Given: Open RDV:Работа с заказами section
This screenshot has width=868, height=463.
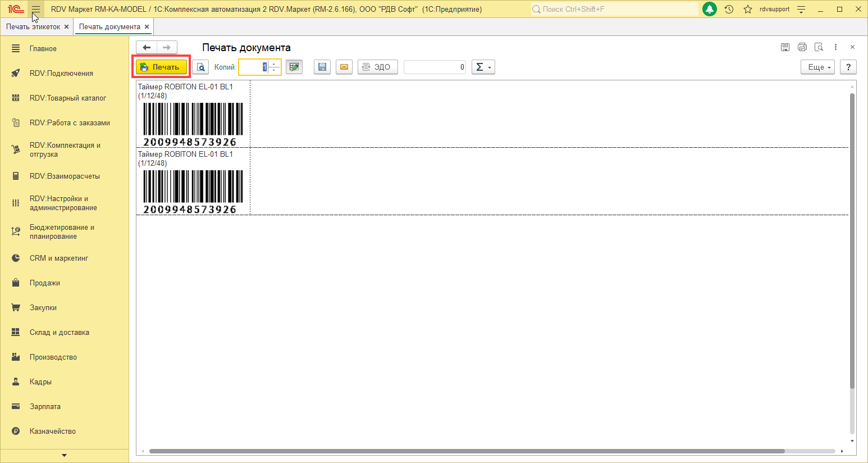Looking at the screenshot, I should pyautogui.click(x=65, y=123).
